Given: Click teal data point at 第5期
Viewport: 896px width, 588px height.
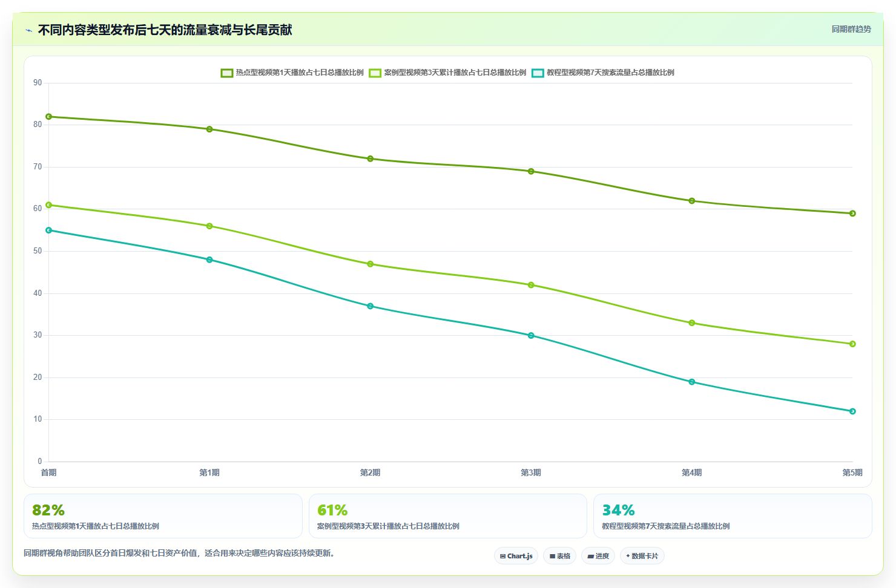Looking at the screenshot, I should pyautogui.click(x=852, y=411).
